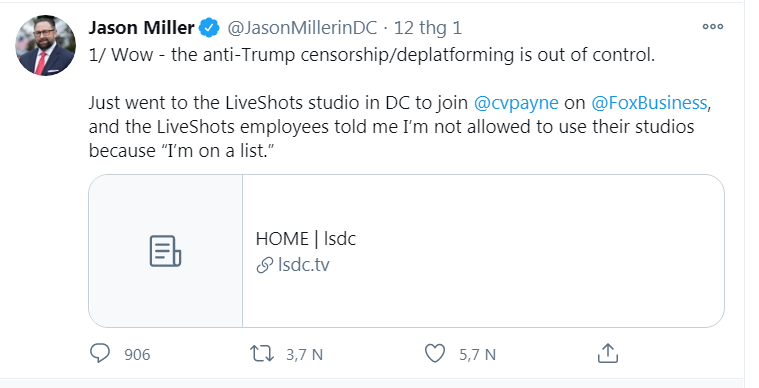Like the tweet with heart icon

click(x=435, y=354)
